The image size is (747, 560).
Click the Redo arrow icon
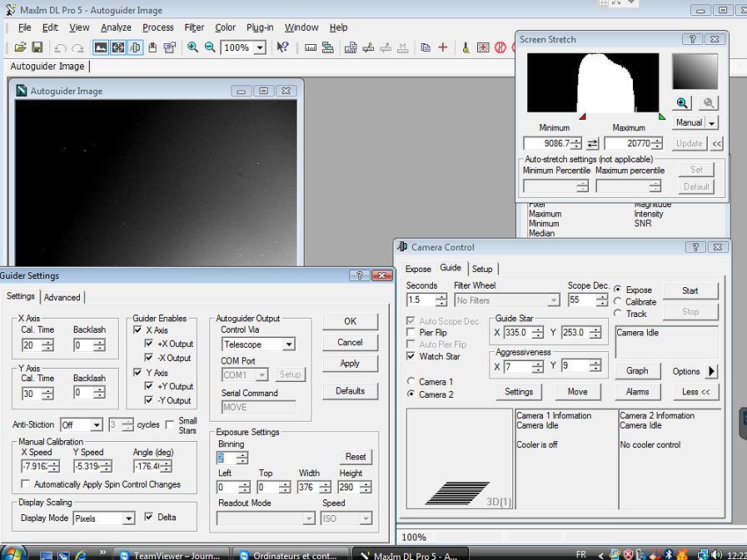coord(77,47)
